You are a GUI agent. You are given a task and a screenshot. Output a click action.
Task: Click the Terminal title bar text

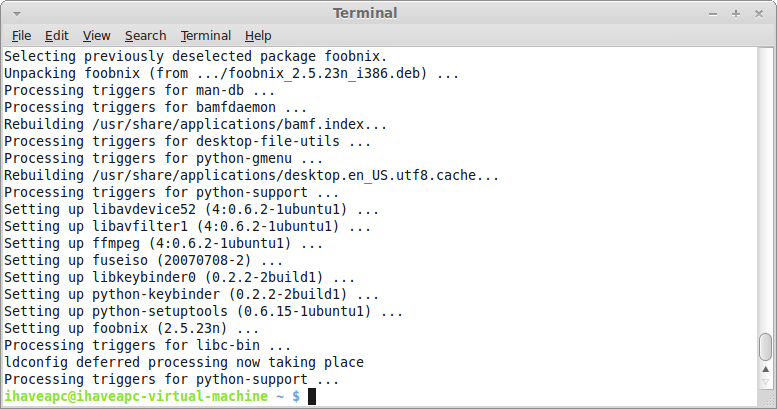coord(365,13)
